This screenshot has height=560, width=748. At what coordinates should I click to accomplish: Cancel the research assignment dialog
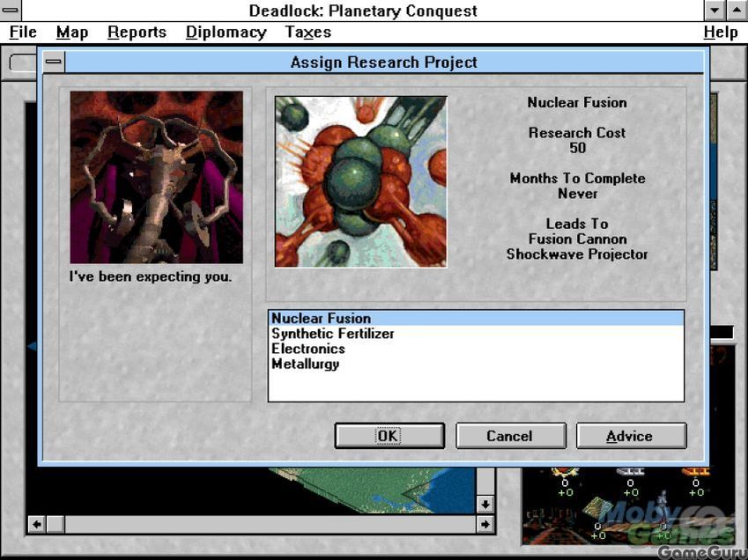510,436
